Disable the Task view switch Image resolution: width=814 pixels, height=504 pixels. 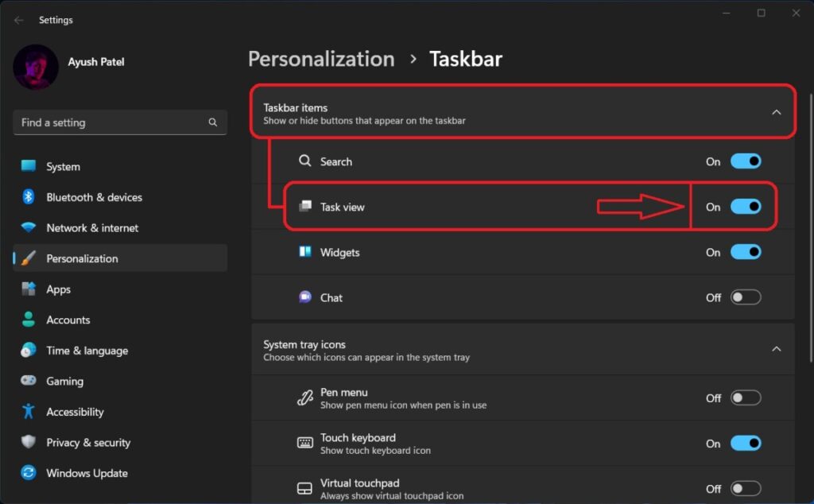click(x=746, y=206)
